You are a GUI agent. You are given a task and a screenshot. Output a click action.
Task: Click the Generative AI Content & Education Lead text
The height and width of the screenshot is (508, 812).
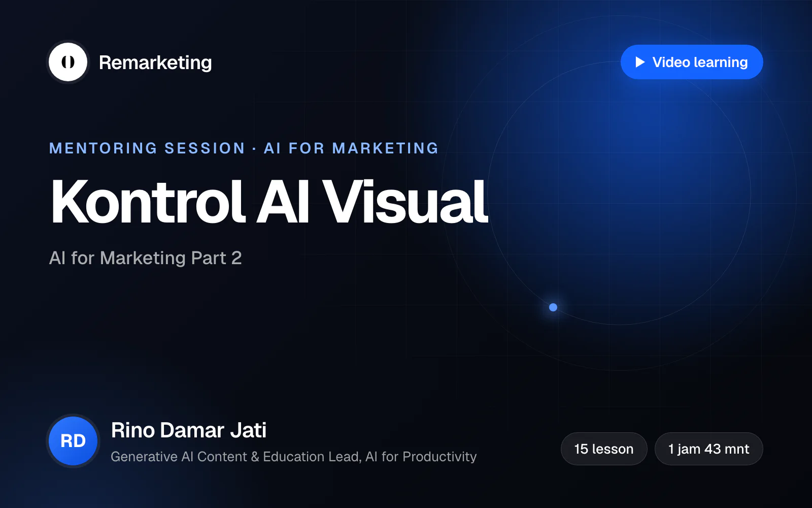pyautogui.click(x=236, y=457)
